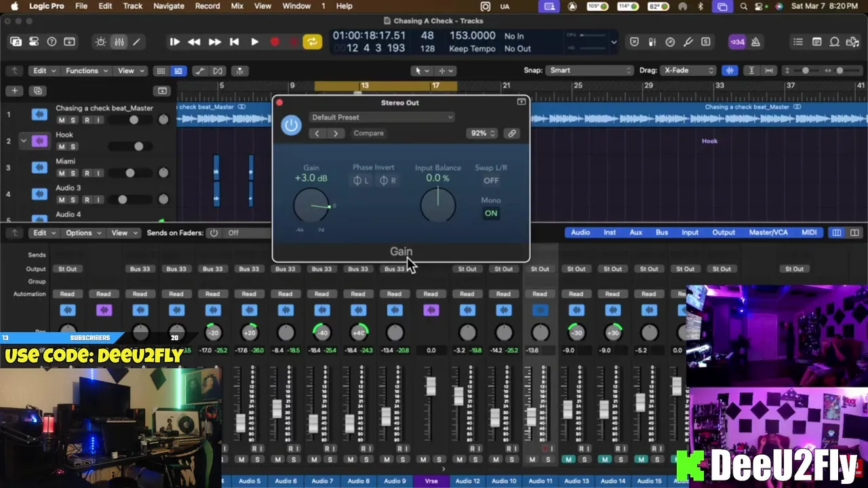Show the Automation curve icon
The image size is (868, 488).
[x=199, y=70]
